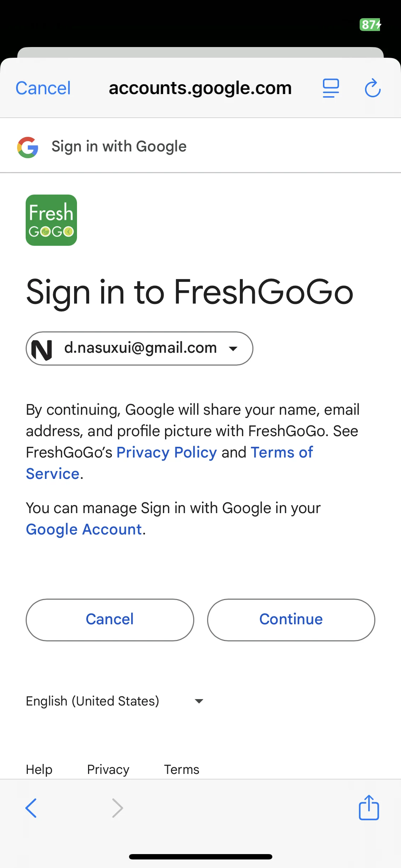
Task: Tap the FreshGoGo app logo
Action: 51,220
